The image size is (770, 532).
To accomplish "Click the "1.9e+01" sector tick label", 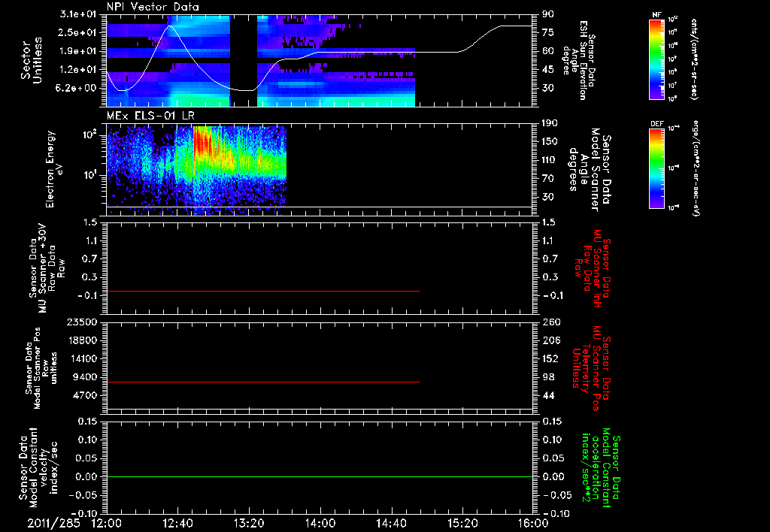I will pos(77,51).
